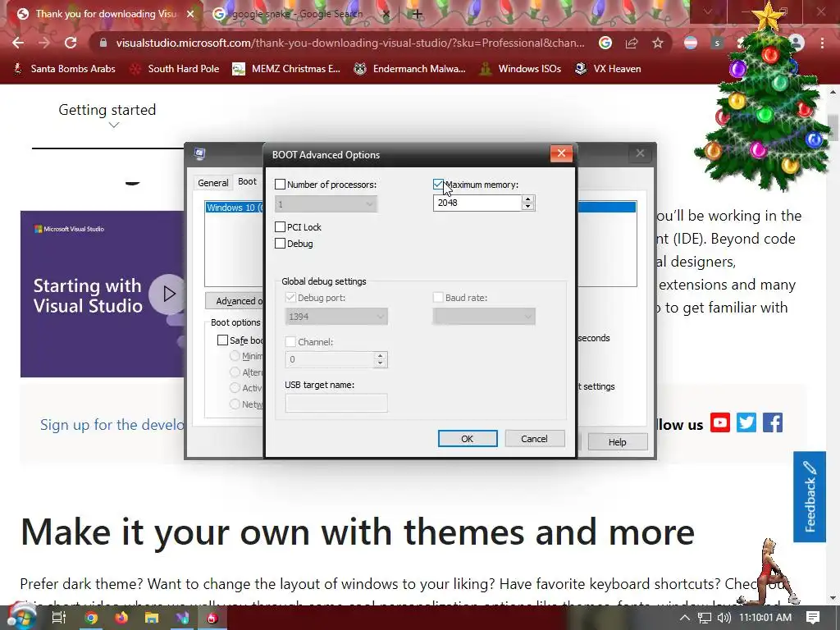Toggle the PCI Lock checkbox
Screen dimensions: 840x630
pos(281,227)
